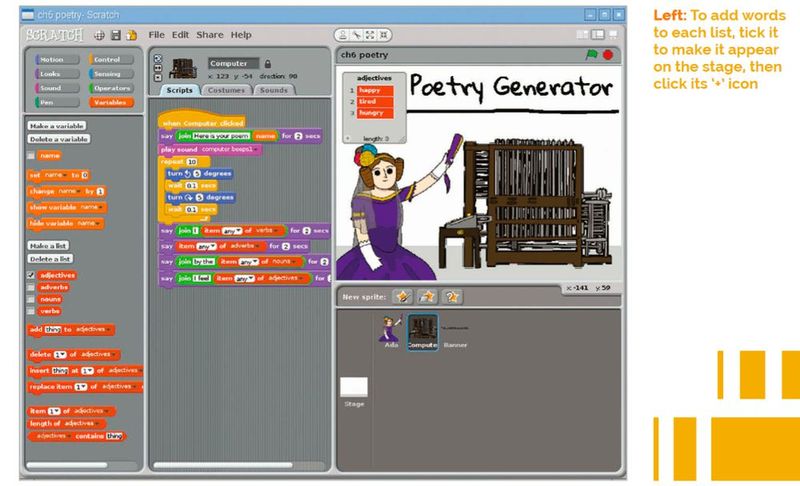
Task: Click 'Make a variable' button
Action: (57, 126)
